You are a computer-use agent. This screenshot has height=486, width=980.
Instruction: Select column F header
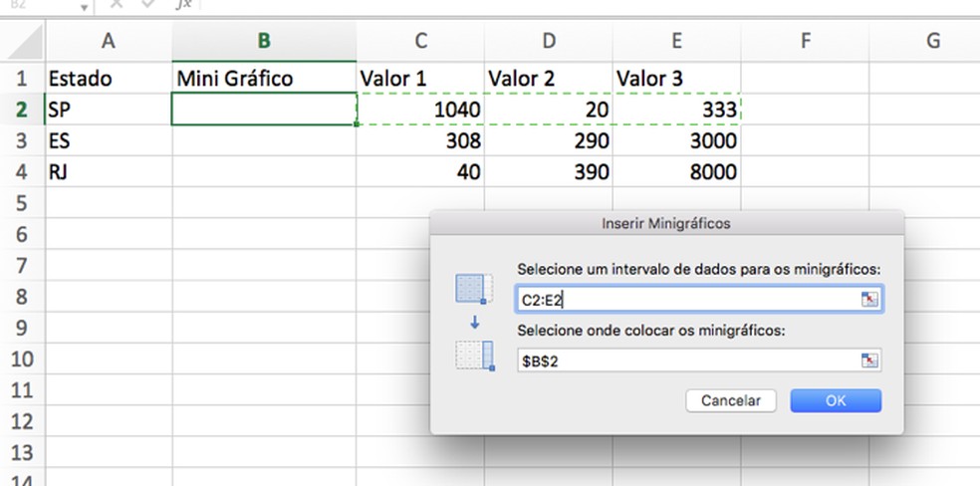(805, 41)
